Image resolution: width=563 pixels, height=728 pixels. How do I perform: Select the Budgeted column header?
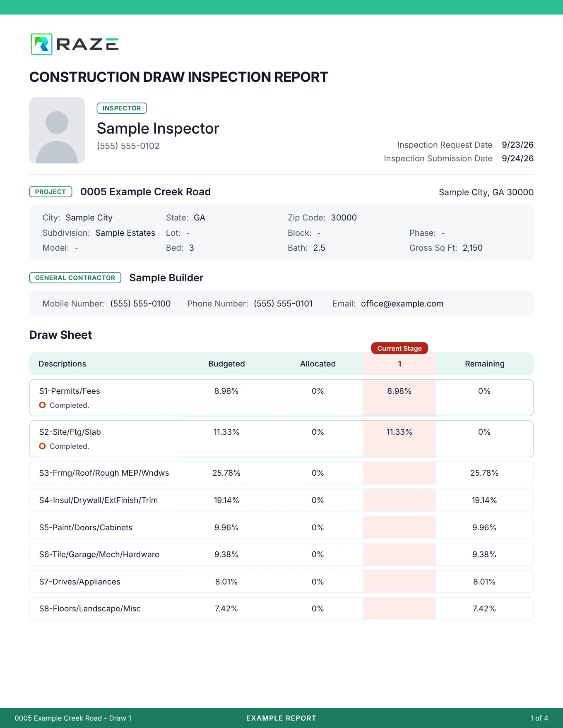pyautogui.click(x=226, y=364)
